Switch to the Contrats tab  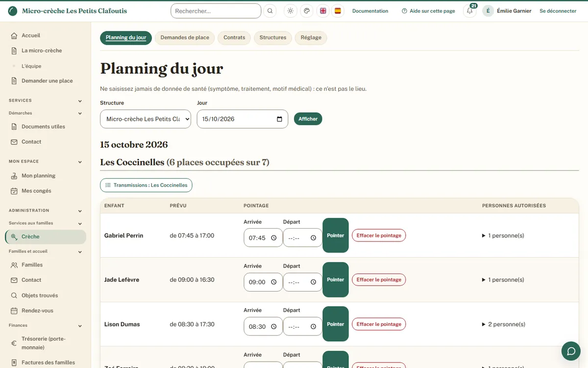click(234, 38)
